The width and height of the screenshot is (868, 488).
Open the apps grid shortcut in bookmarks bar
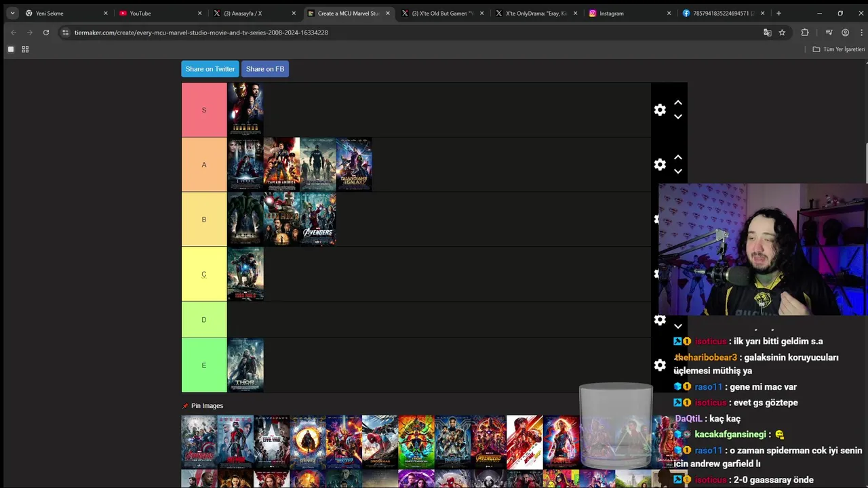[25, 49]
